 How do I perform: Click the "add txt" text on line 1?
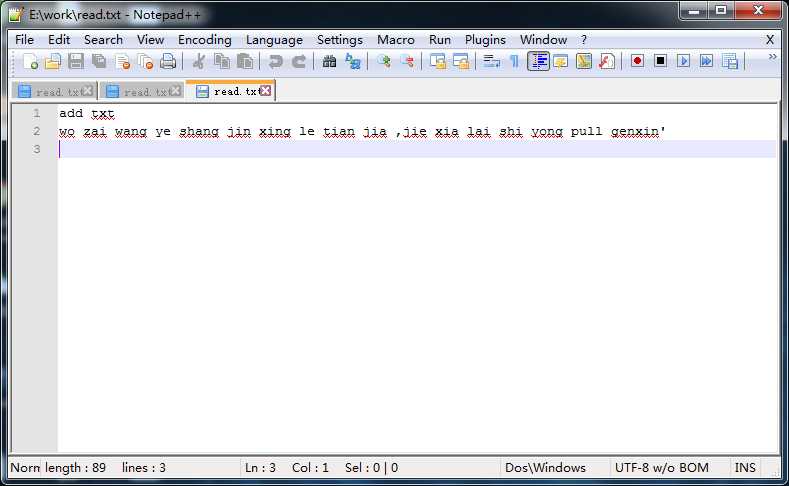87,113
